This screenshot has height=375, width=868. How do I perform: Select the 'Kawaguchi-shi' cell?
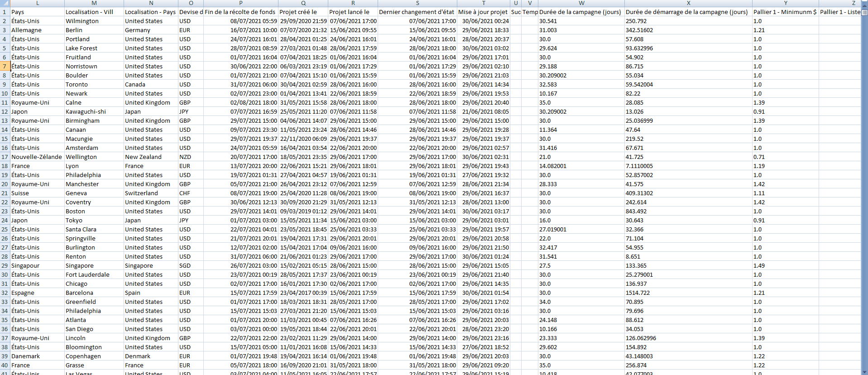[x=94, y=111]
